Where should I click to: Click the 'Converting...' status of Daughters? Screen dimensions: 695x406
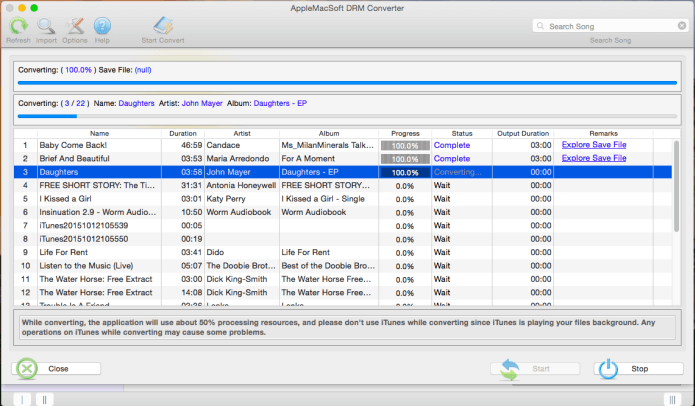click(x=457, y=172)
